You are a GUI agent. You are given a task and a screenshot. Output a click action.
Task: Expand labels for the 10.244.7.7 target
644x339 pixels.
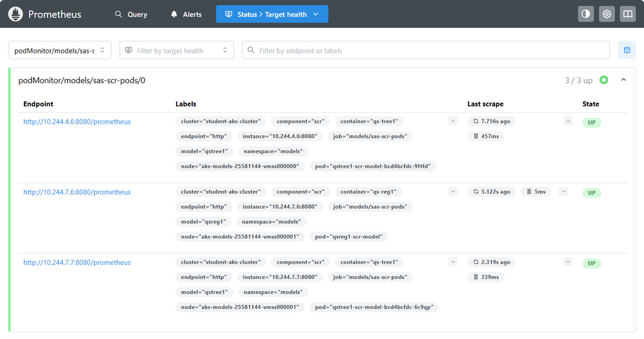point(452,262)
